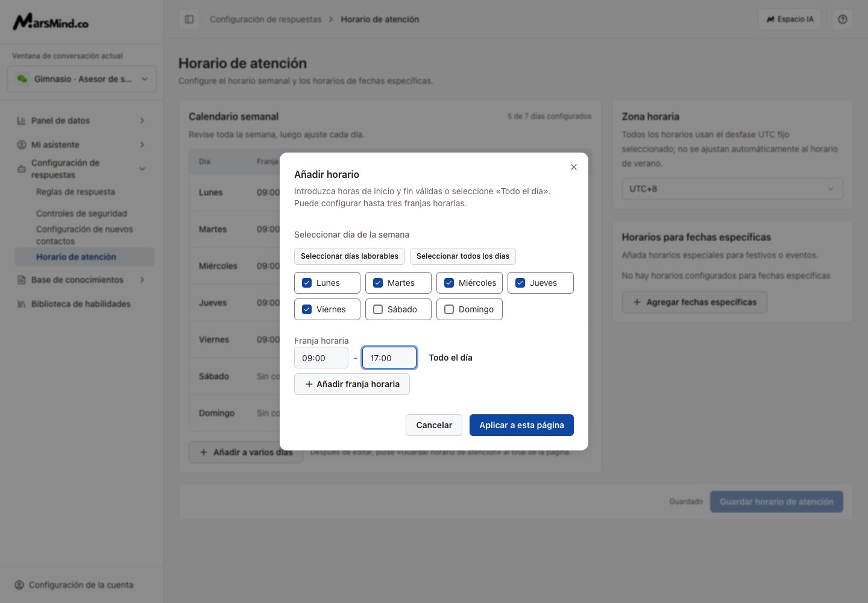Open Controles de seguridad menu item
This screenshot has width=868, height=603.
(81, 213)
